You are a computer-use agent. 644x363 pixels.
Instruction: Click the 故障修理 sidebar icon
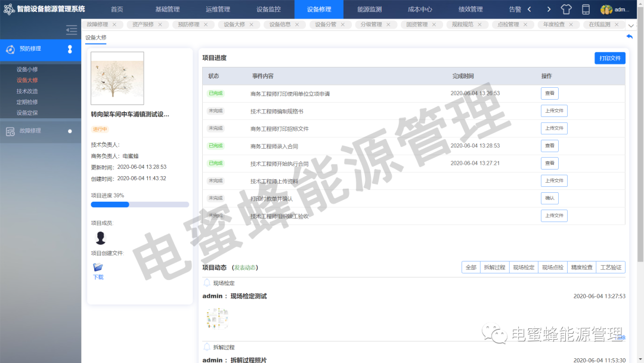click(10, 131)
